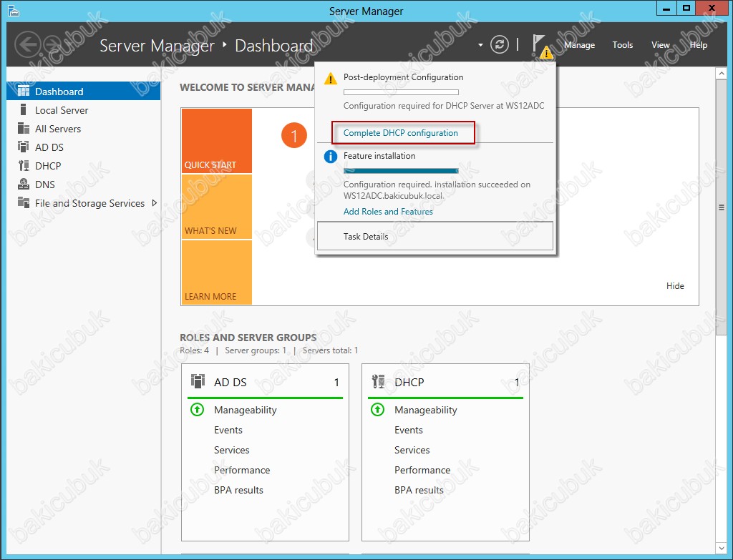Open BPA results in DHCP tile
Image resolution: width=733 pixels, height=560 pixels.
(419, 490)
